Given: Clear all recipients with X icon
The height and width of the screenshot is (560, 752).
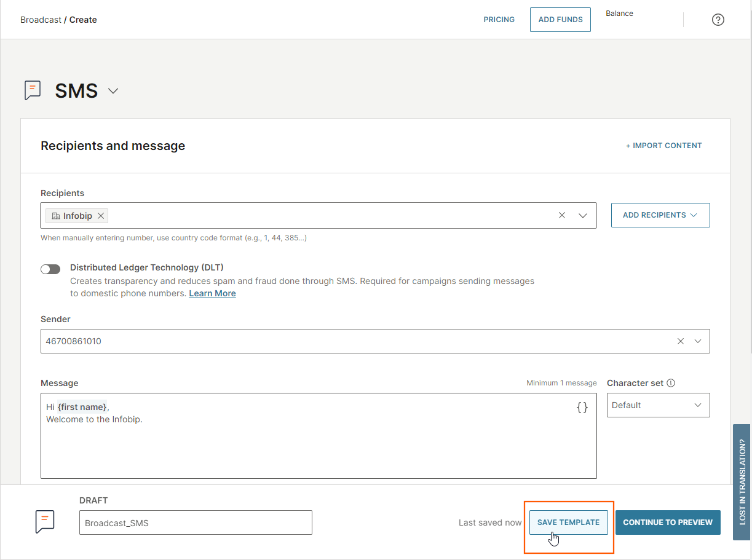Looking at the screenshot, I should [x=562, y=216].
